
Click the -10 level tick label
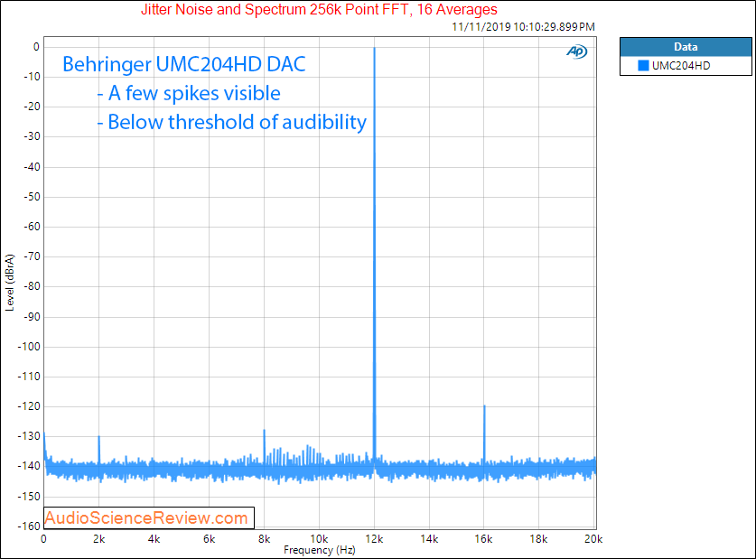click(x=32, y=77)
